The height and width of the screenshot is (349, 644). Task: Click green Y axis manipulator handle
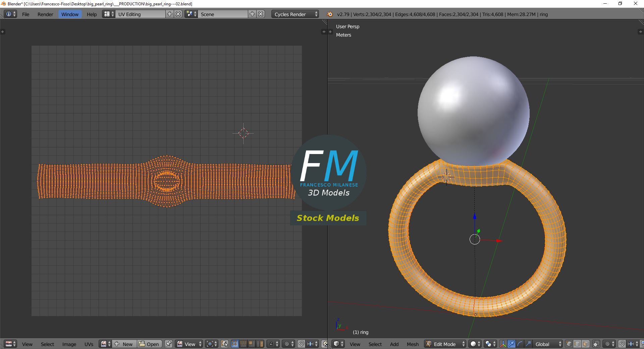[479, 231]
